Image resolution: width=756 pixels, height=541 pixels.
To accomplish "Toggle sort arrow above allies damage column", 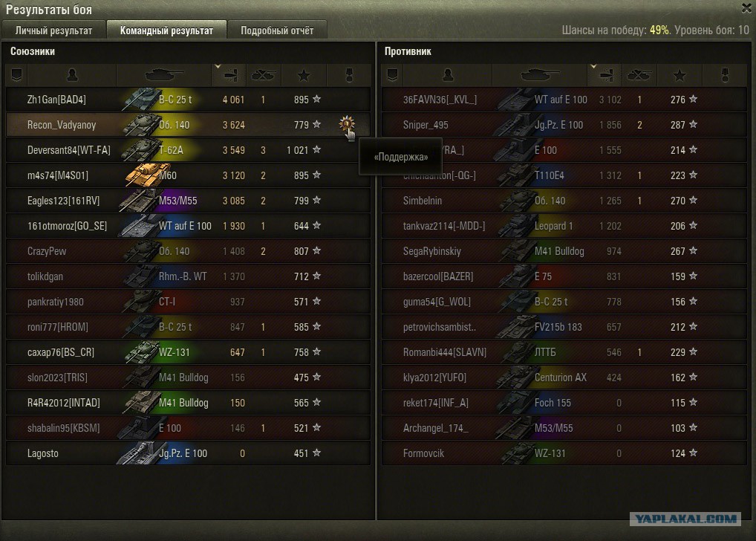I will 218,67.
